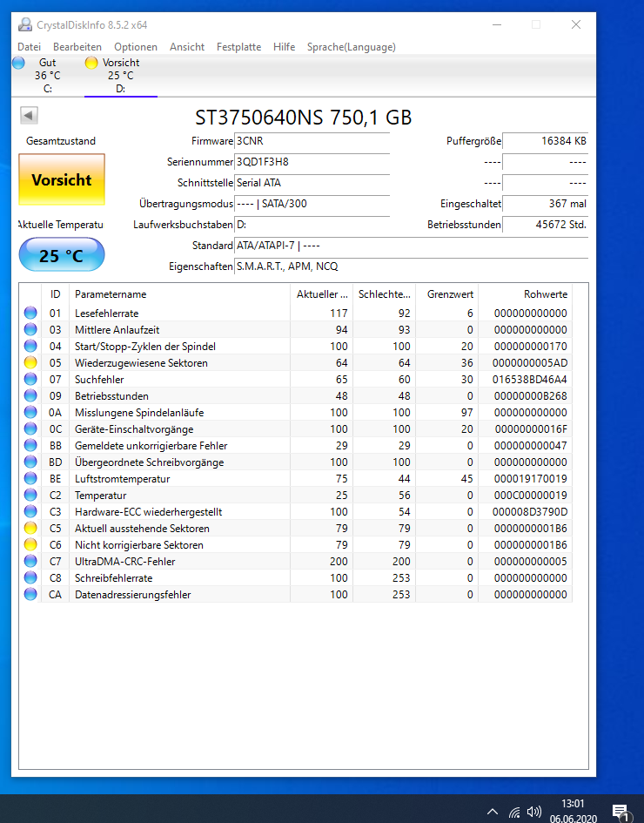Click the 25 °C temperature indicator
Viewport: 644px width, 823px height.
pos(62,255)
